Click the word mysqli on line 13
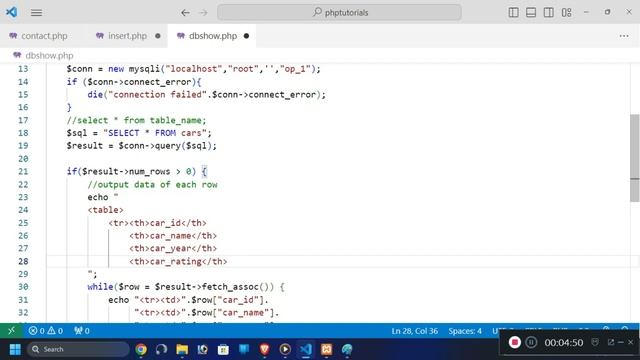 point(144,69)
